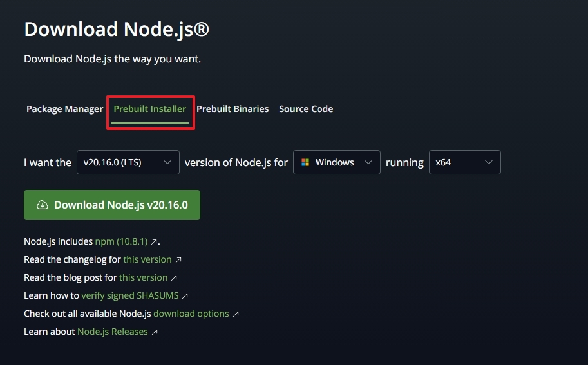Expand the x64 architecture dropdown
This screenshot has height=365, width=588.
tap(464, 162)
